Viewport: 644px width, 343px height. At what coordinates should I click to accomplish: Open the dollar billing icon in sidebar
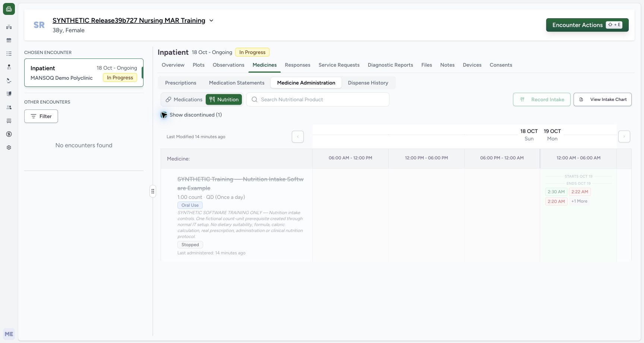point(9,134)
